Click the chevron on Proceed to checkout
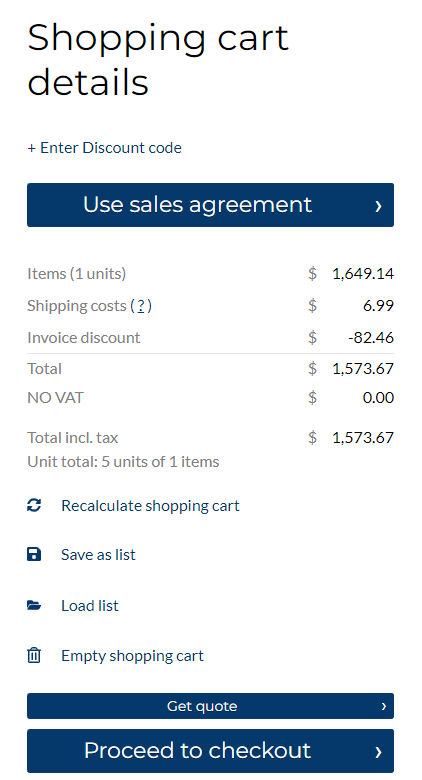This screenshot has width=422, height=780. [x=379, y=752]
